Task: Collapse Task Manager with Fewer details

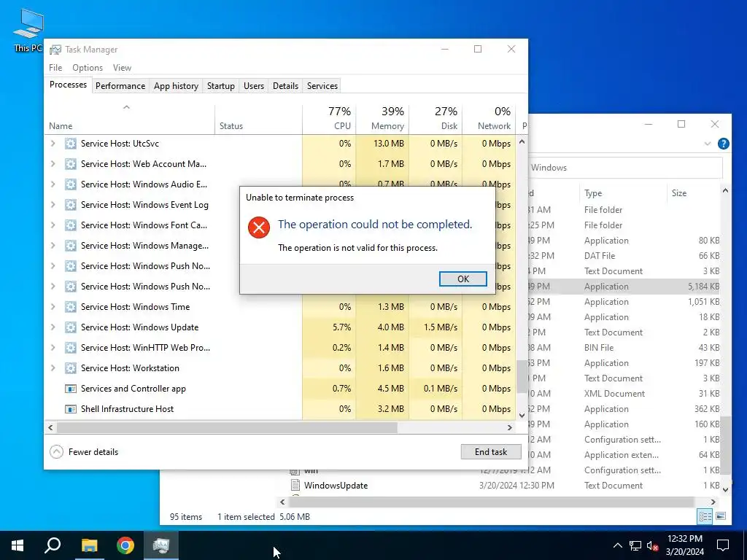Action: (84, 452)
